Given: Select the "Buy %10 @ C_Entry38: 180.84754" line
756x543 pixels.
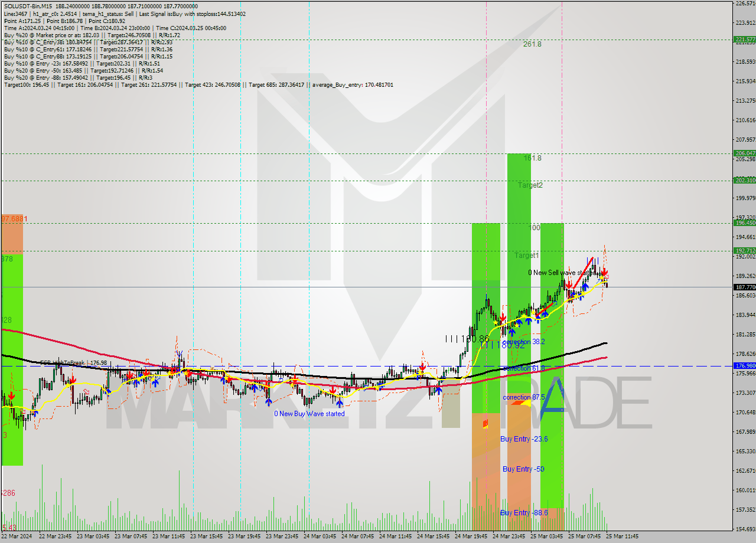Looking at the screenshot, I should pos(88,42).
